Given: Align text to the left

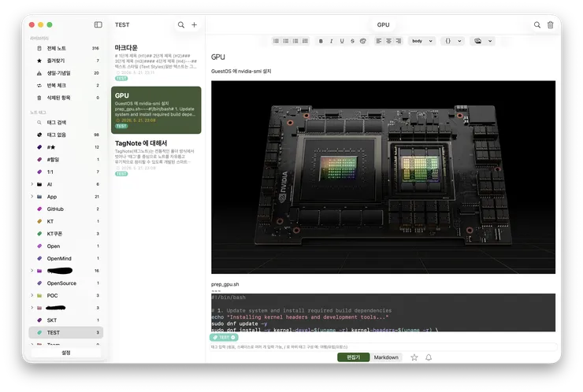Looking at the screenshot, I should point(378,41).
